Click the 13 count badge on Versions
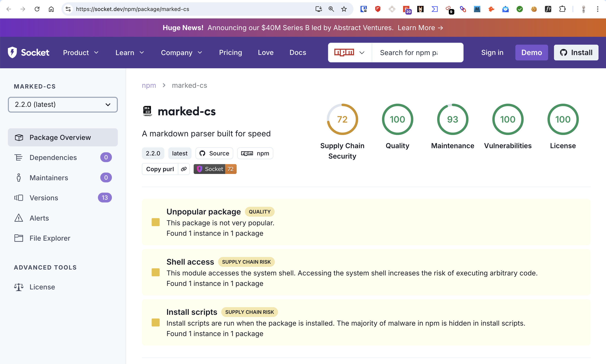Image resolution: width=606 pixels, height=364 pixels. pyautogui.click(x=105, y=198)
